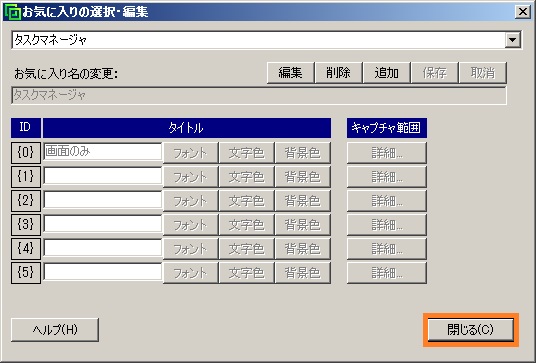Click 文字色 button in row {3}
Image resolution: width=536 pixels, height=363 pixels.
[x=246, y=225]
